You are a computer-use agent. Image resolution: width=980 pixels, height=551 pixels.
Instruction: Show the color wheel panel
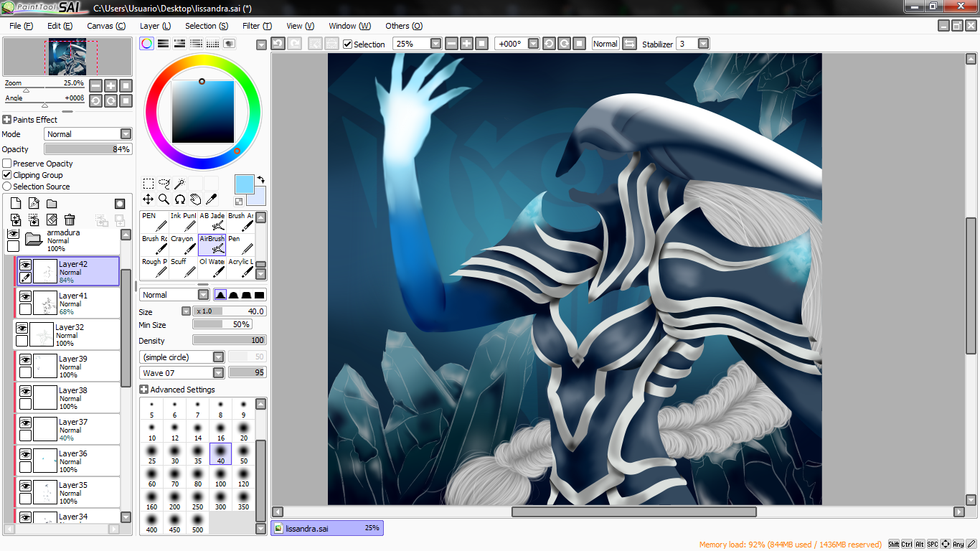(x=146, y=44)
